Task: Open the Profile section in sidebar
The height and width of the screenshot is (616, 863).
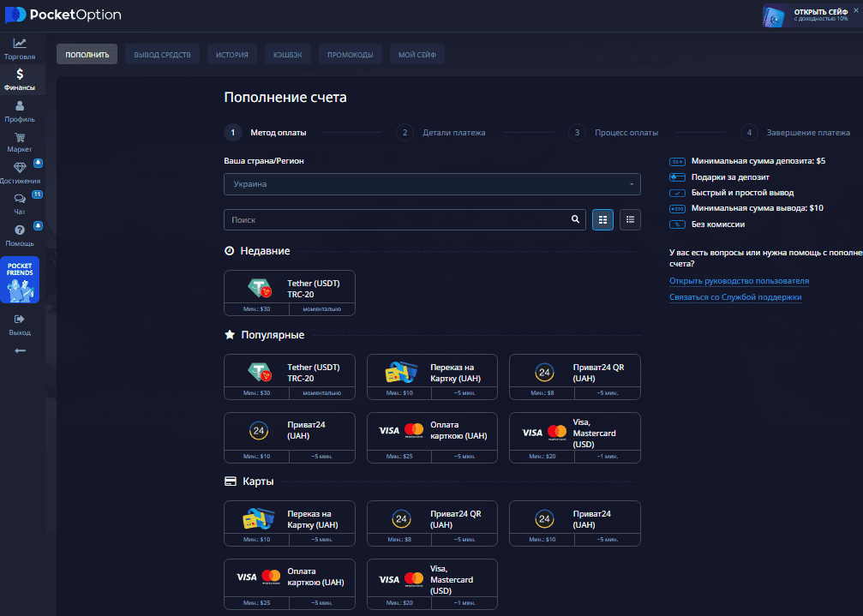Action: coord(20,111)
